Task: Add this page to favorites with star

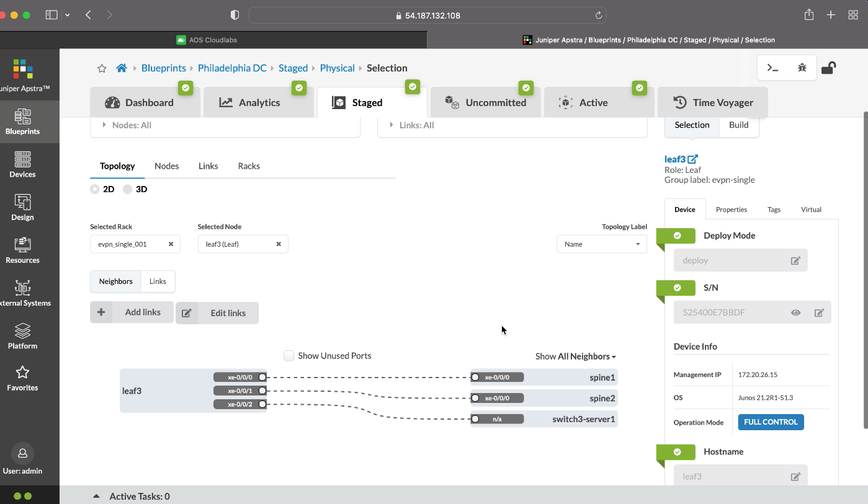Action: coord(102,68)
